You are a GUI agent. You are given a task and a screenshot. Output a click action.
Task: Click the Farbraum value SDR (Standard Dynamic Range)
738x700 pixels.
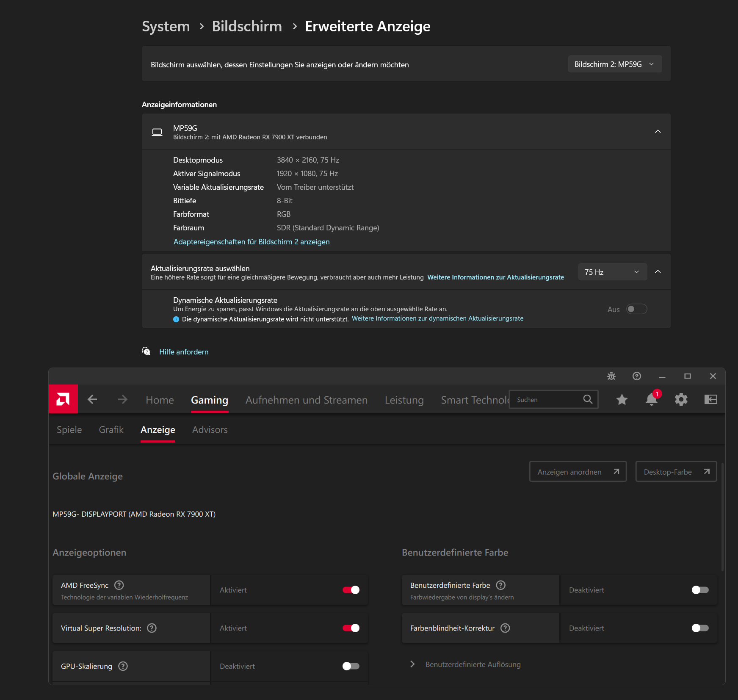pos(328,228)
